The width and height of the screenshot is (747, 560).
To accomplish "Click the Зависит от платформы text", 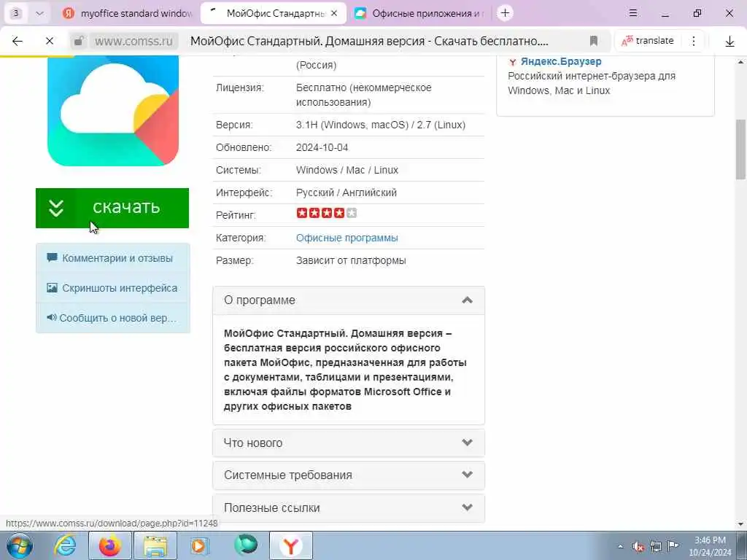I will [351, 260].
